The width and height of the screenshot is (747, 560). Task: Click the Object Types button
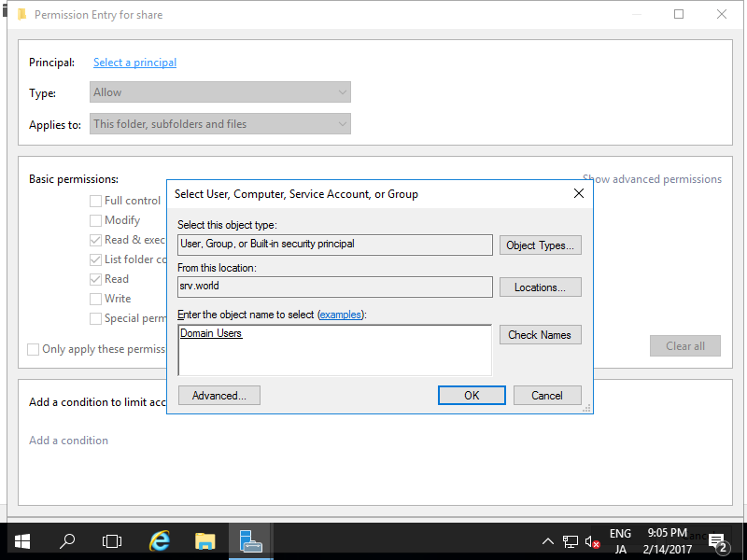pyautogui.click(x=541, y=245)
